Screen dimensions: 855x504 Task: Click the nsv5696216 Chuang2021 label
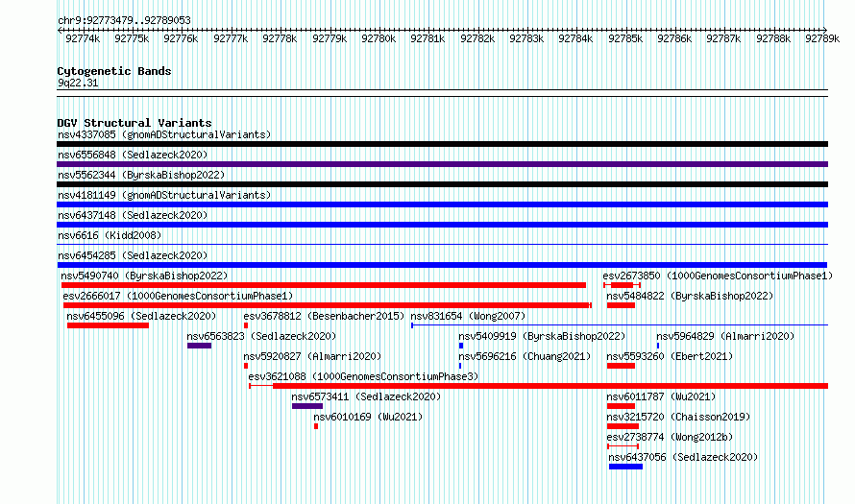click(x=525, y=356)
